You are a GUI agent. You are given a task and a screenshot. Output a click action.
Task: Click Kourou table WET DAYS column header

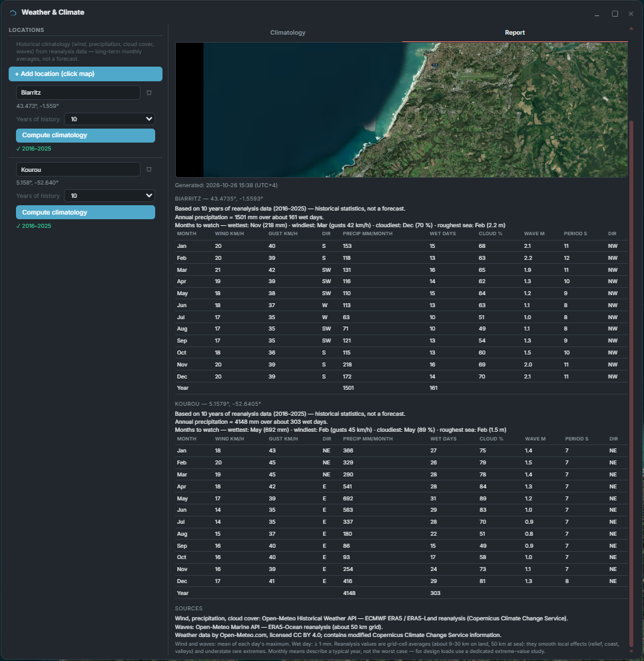pos(443,439)
